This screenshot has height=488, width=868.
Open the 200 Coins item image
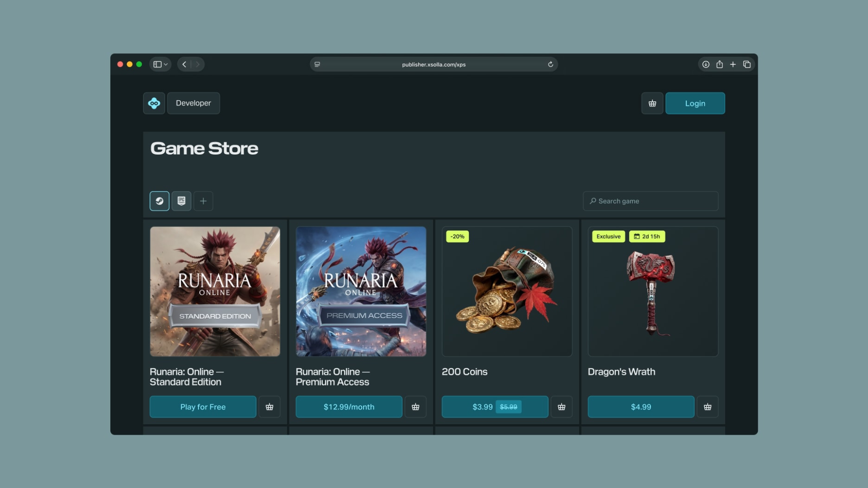pyautogui.click(x=507, y=291)
